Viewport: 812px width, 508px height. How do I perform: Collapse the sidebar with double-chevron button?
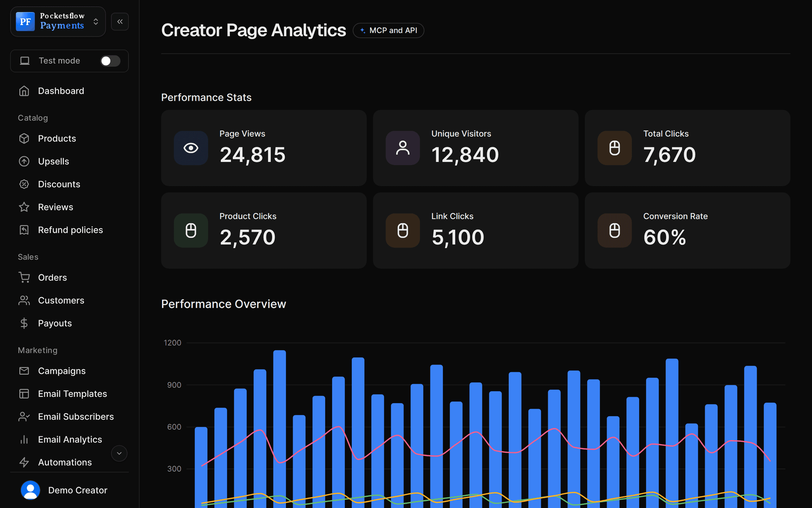[120, 21]
